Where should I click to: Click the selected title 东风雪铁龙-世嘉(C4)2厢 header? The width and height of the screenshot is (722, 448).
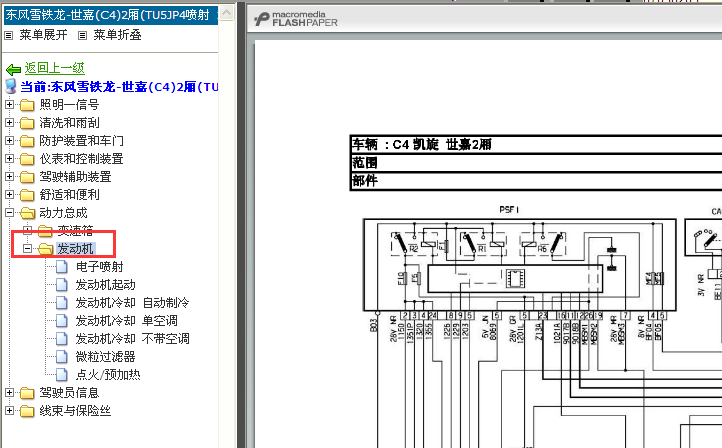tap(111, 15)
